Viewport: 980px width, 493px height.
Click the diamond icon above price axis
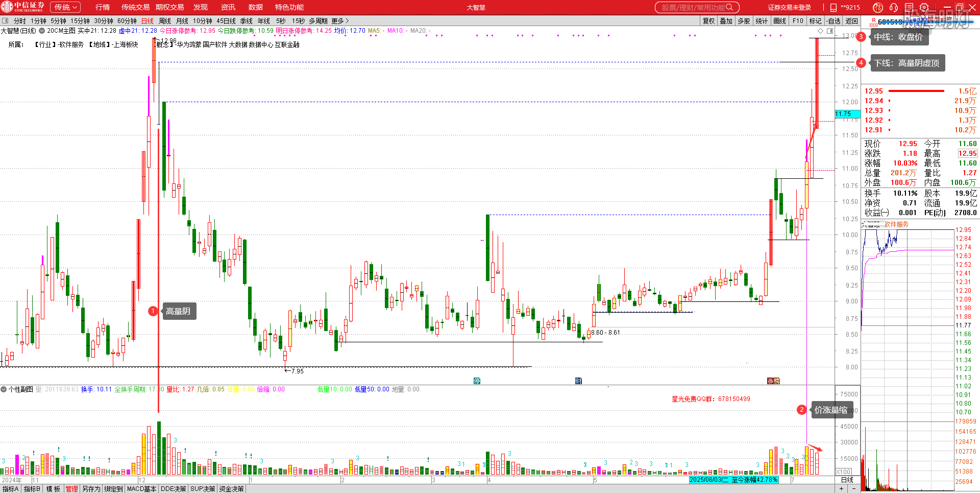[821, 31]
